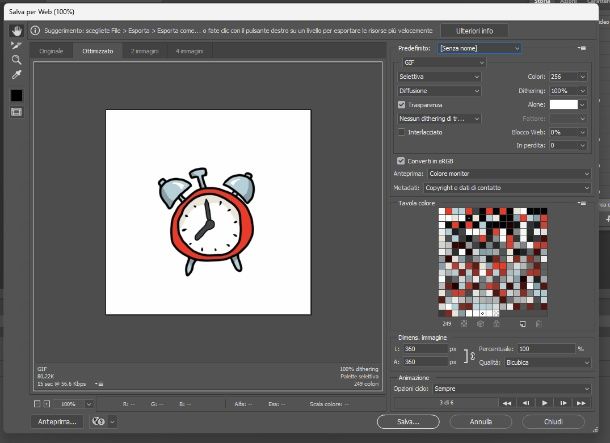Enable the Interlacciato checkbox

tap(401, 132)
